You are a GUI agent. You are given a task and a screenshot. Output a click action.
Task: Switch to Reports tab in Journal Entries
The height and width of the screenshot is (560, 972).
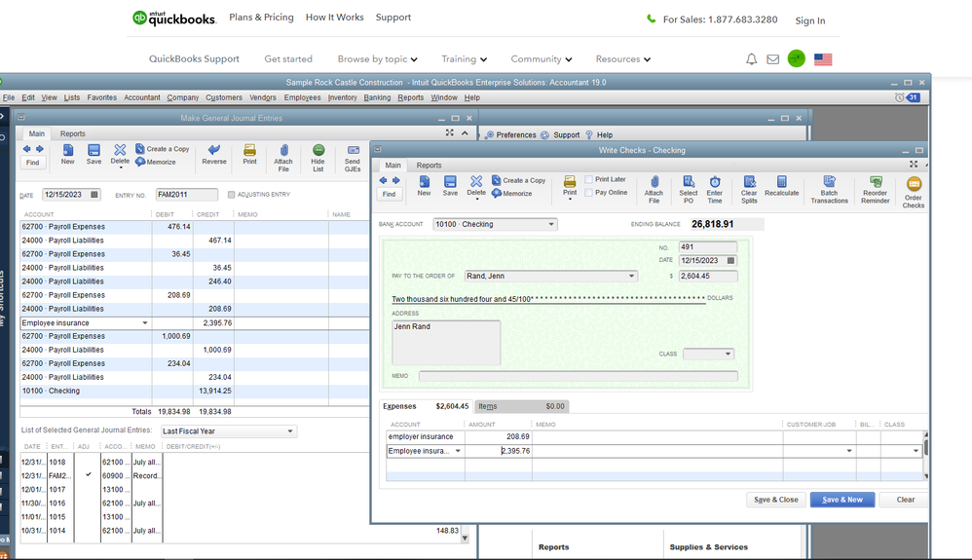(x=72, y=134)
